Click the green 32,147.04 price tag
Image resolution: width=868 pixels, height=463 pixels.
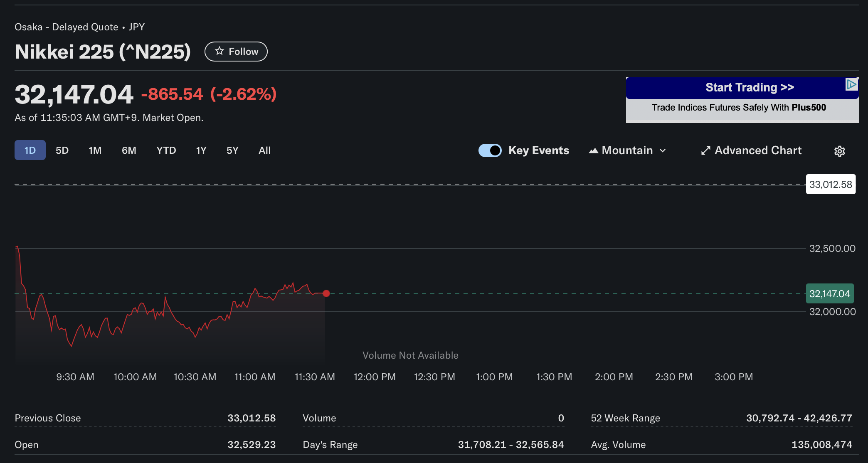click(830, 294)
